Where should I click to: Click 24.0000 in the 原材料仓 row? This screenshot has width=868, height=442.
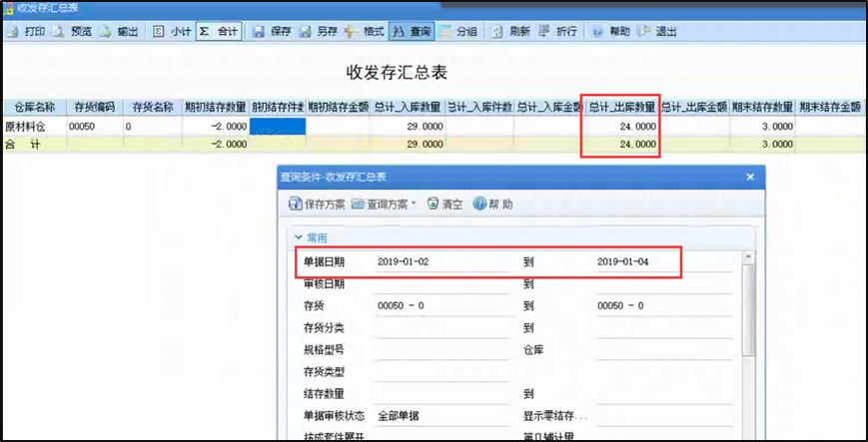pos(637,127)
